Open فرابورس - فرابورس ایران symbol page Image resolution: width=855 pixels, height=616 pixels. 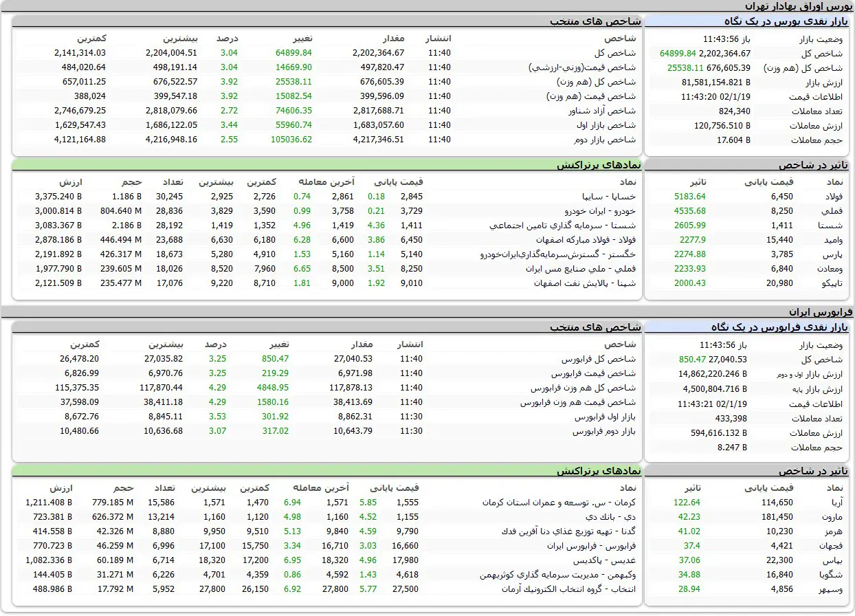click(592, 545)
